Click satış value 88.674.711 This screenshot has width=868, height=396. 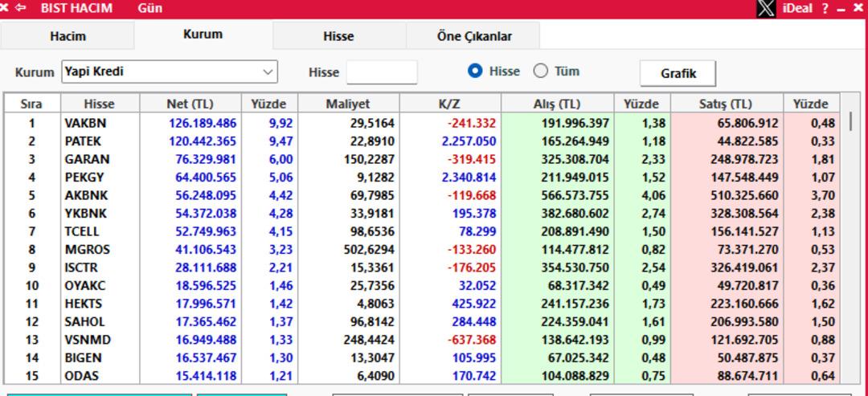pos(748,376)
